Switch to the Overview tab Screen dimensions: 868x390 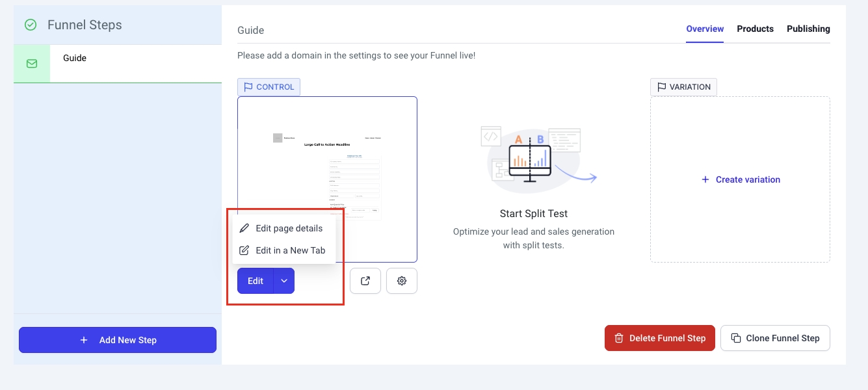coord(705,29)
